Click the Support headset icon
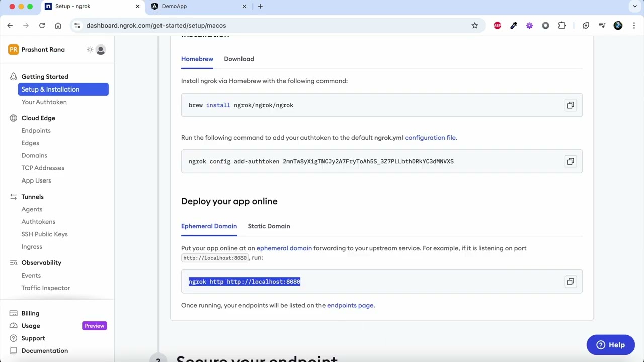Screen dimensions: 644x362 click(x=13, y=338)
